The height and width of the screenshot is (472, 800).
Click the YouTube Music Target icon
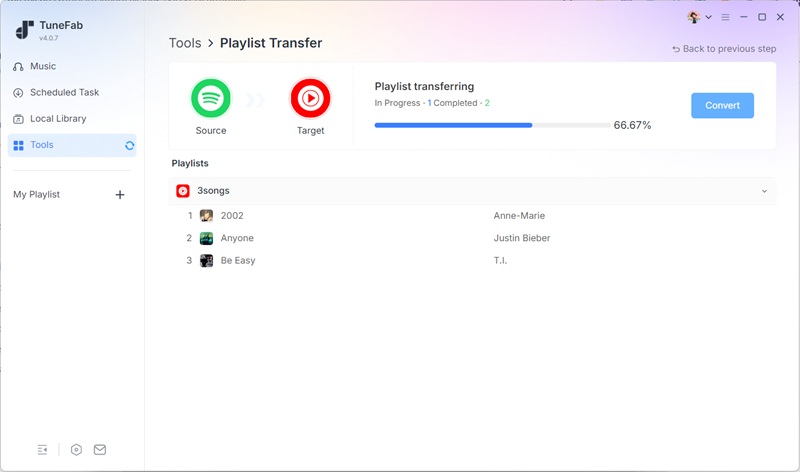click(310, 98)
